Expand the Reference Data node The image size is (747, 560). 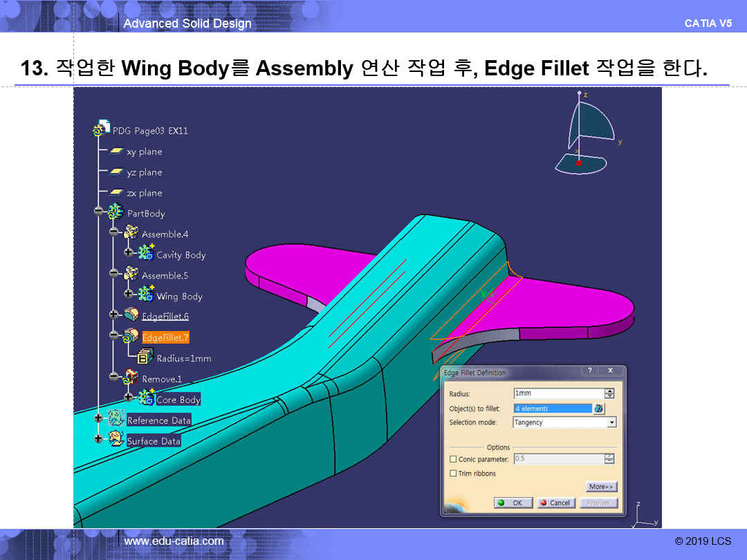[x=98, y=419]
